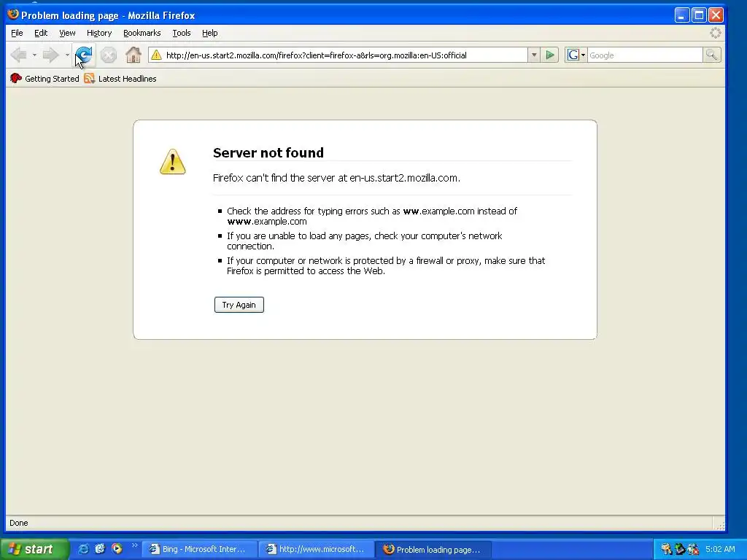Open the File menu
The image size is (747, 560).
(17, 33)
